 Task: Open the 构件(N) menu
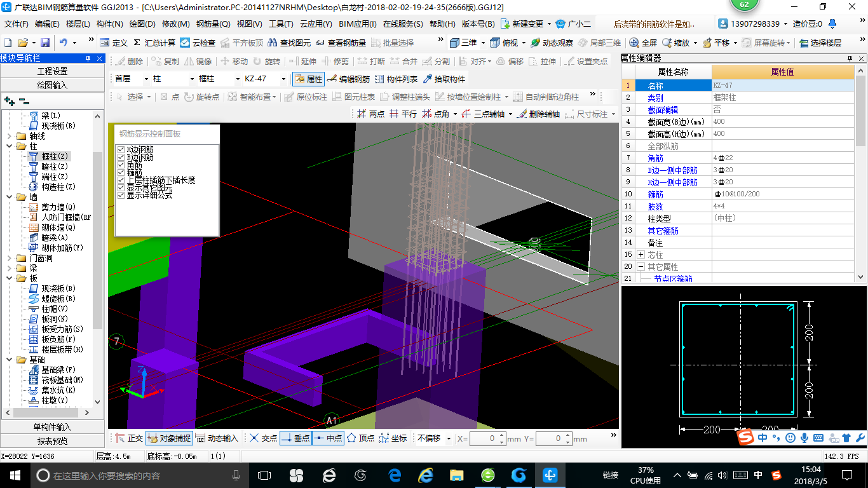click(110, 24)
